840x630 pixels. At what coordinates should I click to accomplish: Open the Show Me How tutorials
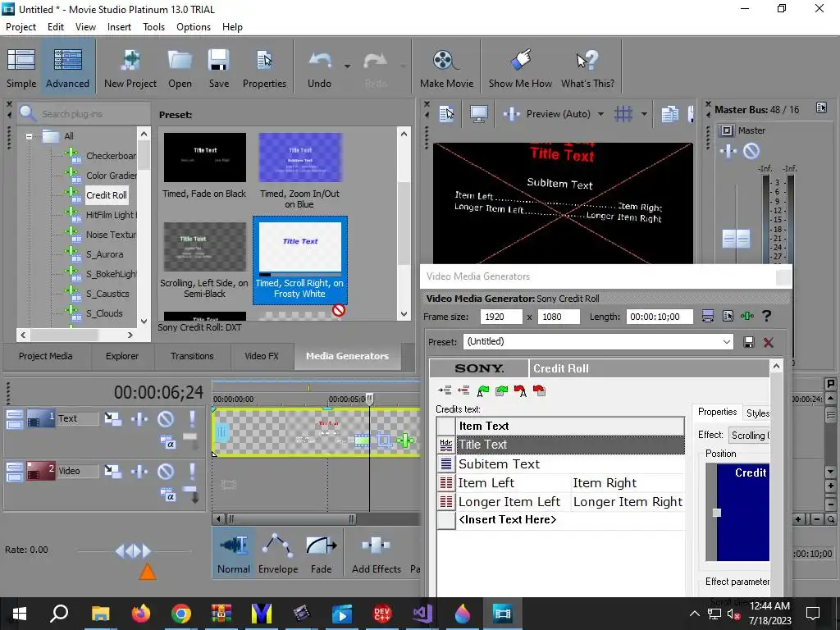pos(519,68)
